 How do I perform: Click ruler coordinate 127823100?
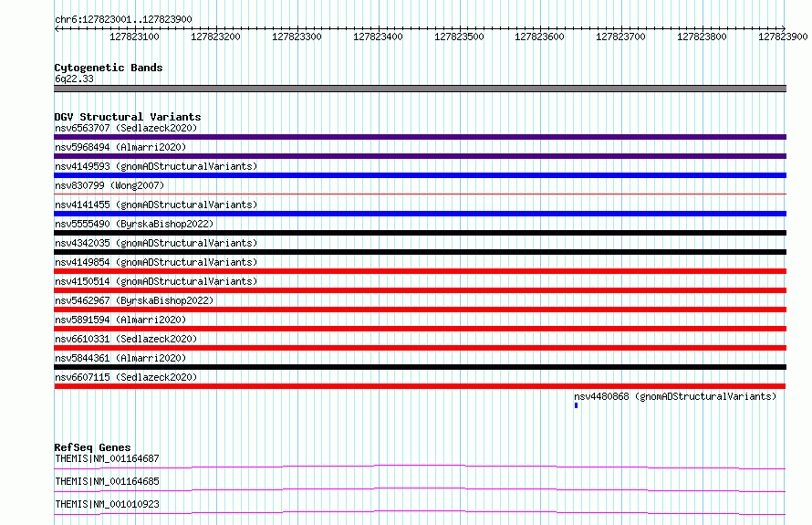pos(135,37)
